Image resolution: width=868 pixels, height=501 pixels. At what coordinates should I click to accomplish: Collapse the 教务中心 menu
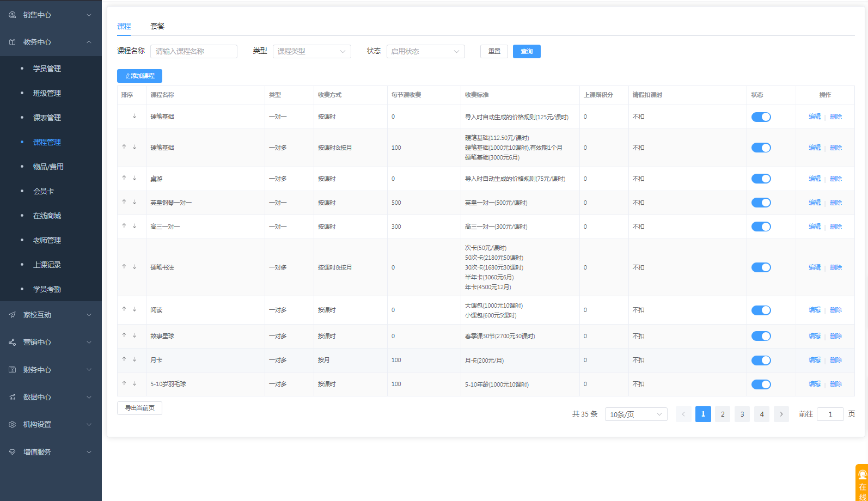coord(89,42)
